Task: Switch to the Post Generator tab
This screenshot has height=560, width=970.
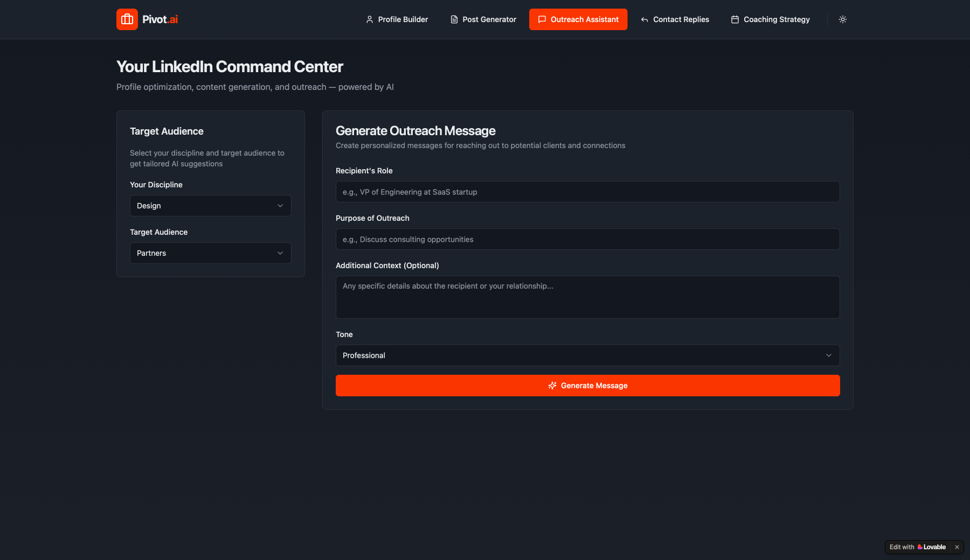Action: [483, 19]
